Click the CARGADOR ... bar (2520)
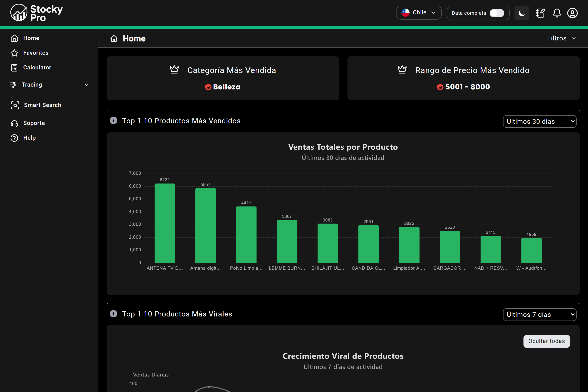Image resolution: width=588 pixels, height=392 pixels. coord(450,247)
